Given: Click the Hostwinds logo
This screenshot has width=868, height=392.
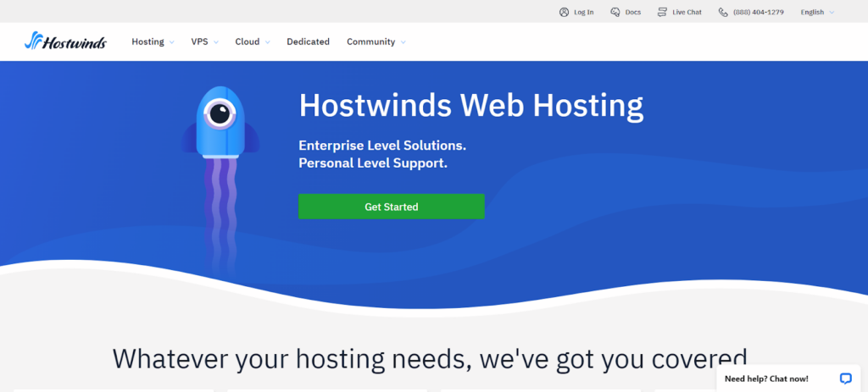Looking at the screenshot, I should (66, 41).
